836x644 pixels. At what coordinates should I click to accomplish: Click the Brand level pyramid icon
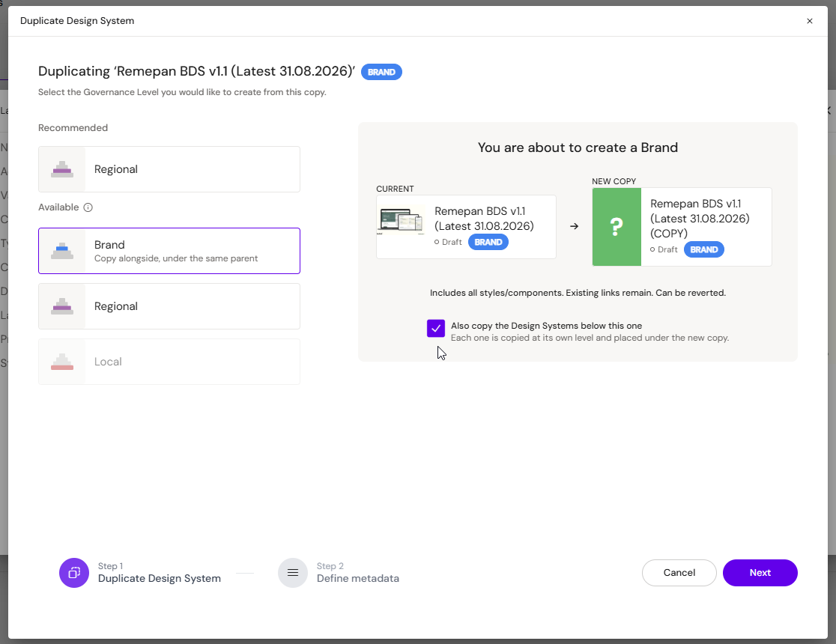(x=62, y=251)
